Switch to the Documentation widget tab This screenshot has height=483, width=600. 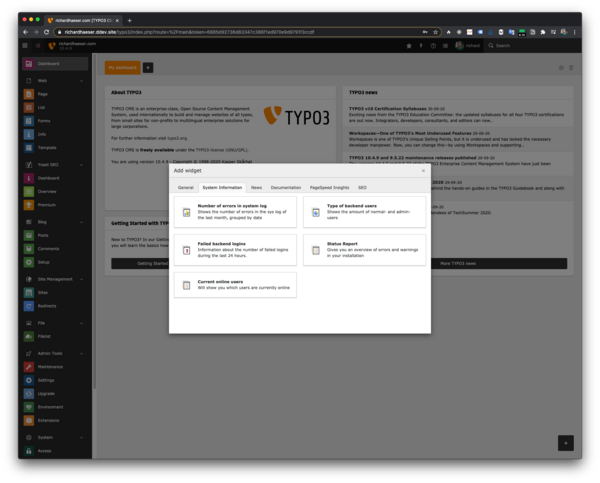[286, 188]
